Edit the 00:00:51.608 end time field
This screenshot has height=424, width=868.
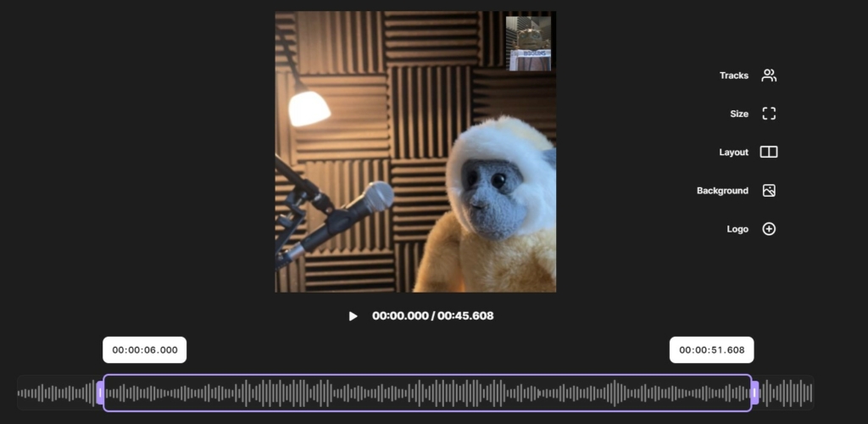(x=712, y=350)
